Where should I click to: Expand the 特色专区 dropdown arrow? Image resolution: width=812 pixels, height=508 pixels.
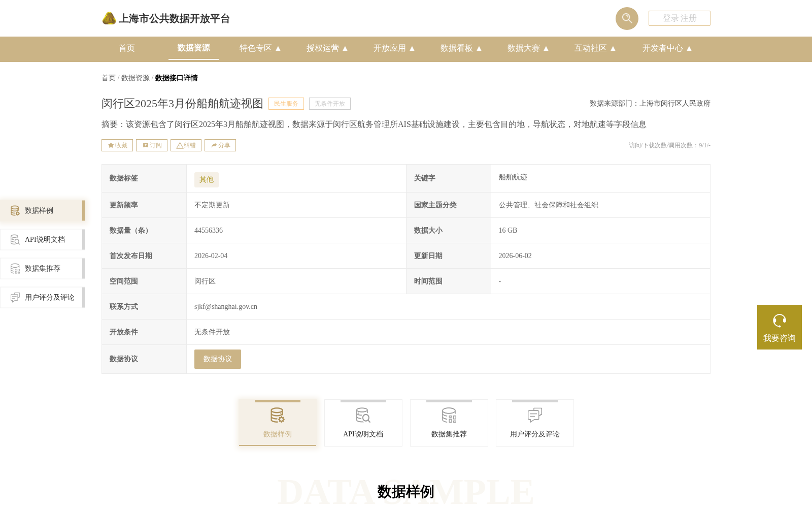tap(278, 48)
